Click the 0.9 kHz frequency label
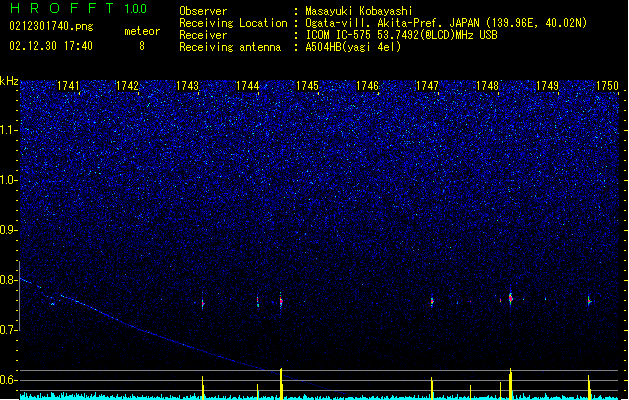The height and width of the screenshot is (400, 629). coord(9,230)
